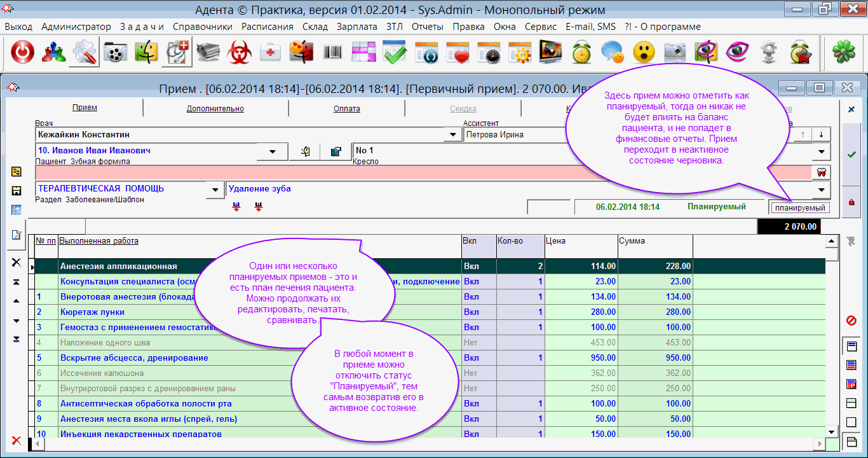Open the ТЕРАПЕВТИЧЕСКАЯ ПОМОЩЬ section dropdown
This screenshot has height=458, width=868.
point(216,189)
